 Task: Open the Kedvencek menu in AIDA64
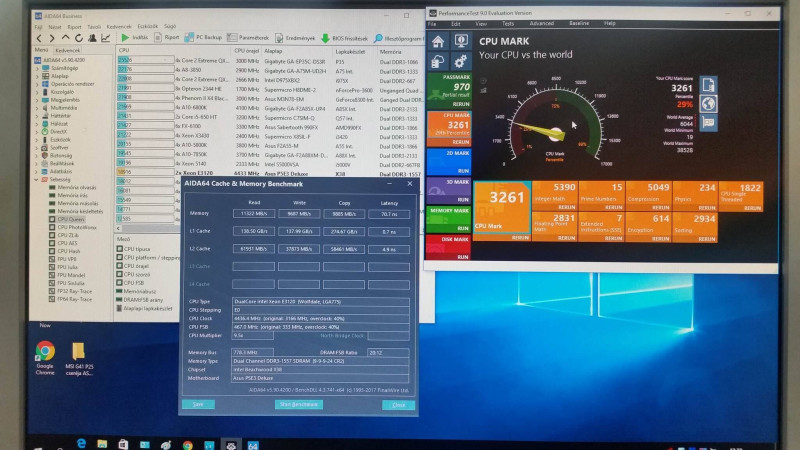(119, 27)
